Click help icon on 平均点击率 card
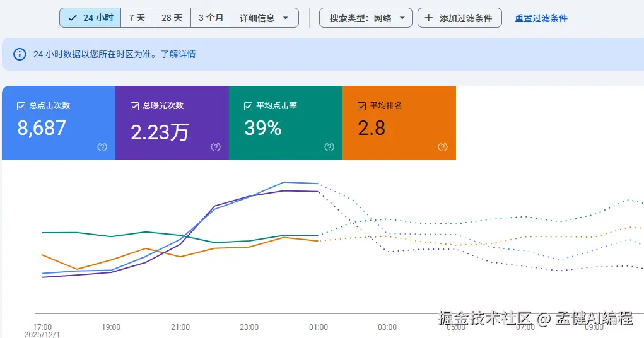The image size is (644, 338). point(329,147)
